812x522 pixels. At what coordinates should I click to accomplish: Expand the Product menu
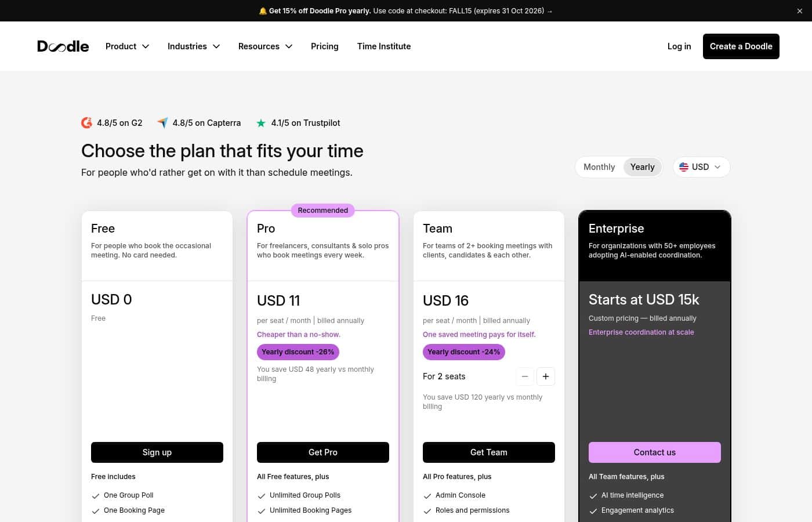(x=128, y=46)
